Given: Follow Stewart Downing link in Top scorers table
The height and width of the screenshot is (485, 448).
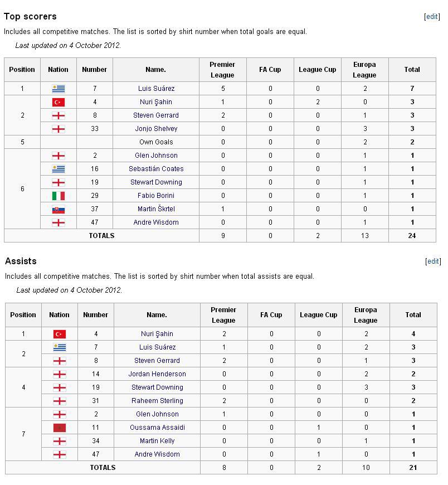Looking at the screenshot, I should tap(156, 182).
